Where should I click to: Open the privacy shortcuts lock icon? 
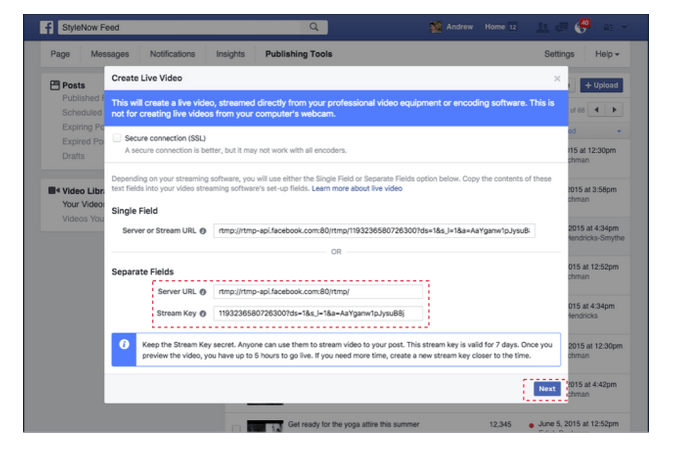[x=608, y=27]
